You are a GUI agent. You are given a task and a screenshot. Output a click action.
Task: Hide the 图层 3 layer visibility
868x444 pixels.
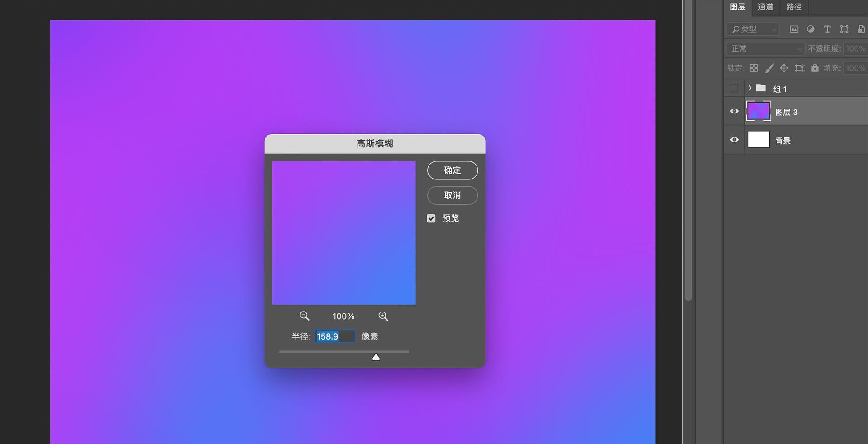pos(734,111)
